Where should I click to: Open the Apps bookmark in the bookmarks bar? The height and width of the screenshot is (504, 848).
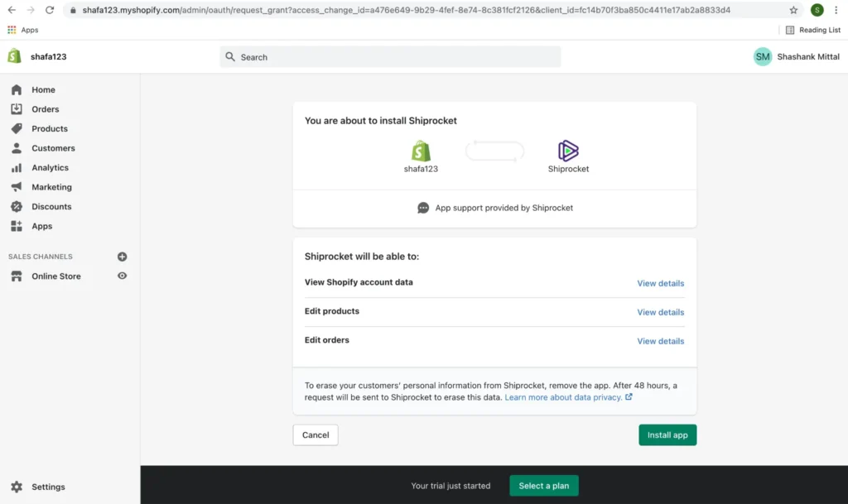click(x=23, y=30)
